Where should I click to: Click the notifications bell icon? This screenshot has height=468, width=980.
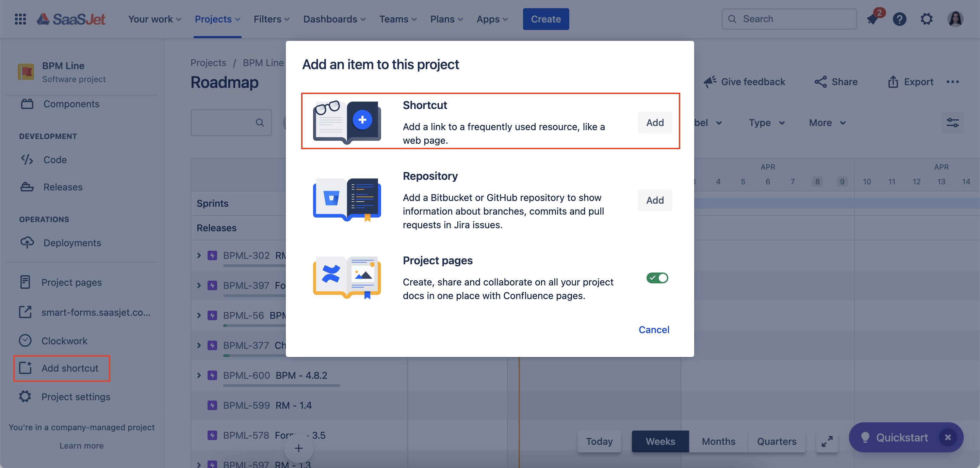coord(873,19)
